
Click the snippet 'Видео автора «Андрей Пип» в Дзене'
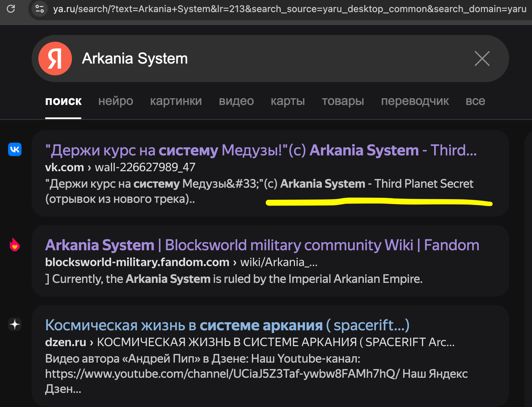click(x=146, y=359)
